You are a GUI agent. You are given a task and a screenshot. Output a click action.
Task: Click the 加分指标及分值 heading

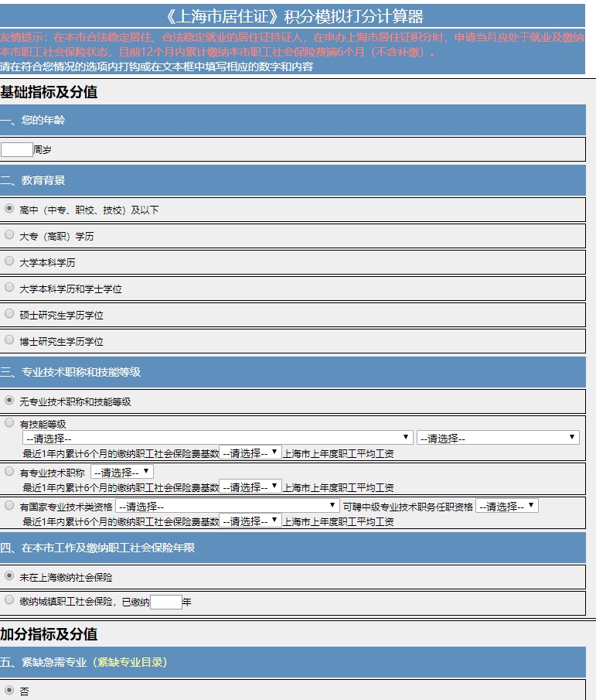coord(49,634)
